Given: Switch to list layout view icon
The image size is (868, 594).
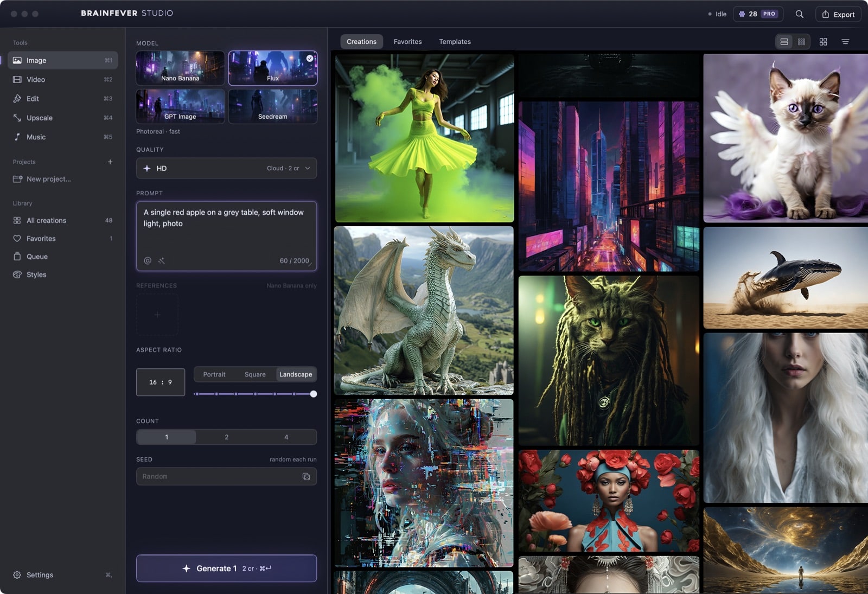Looking at the screenshot, I should (784, 42).
